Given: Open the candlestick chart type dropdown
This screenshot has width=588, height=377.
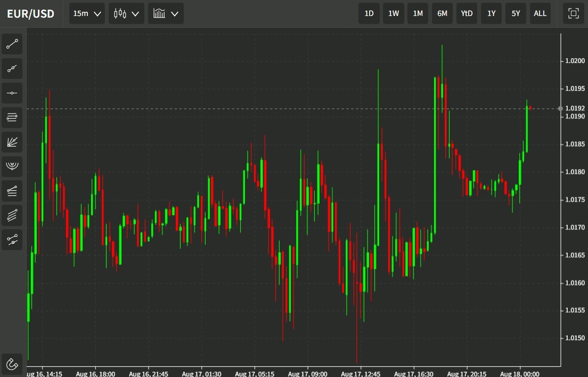Looking at the screenshot, I should tap(126, 13).
